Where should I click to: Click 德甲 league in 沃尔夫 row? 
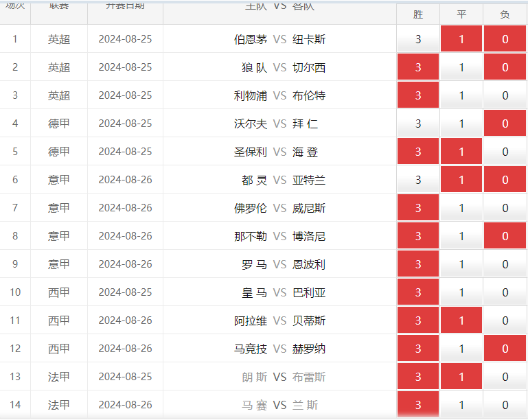(59, 124)
